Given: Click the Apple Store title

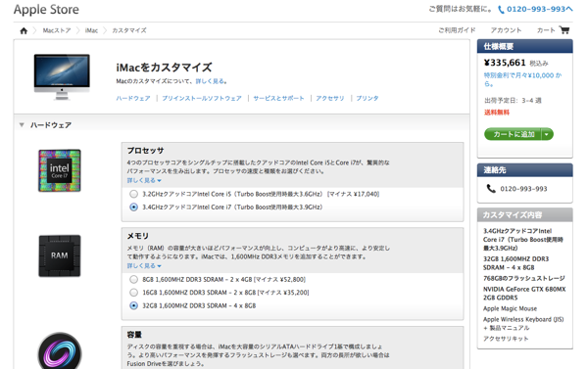Looking at the screenshot, I should tap(46, 10).
